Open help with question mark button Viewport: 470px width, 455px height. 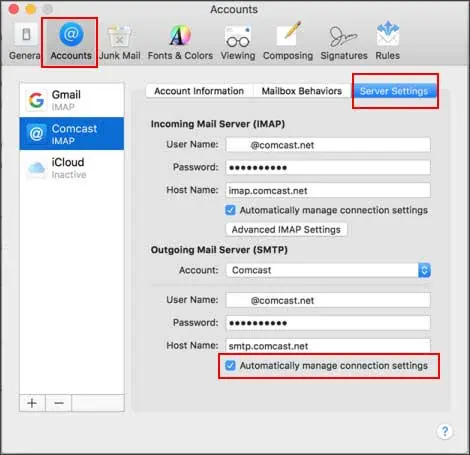445,432
